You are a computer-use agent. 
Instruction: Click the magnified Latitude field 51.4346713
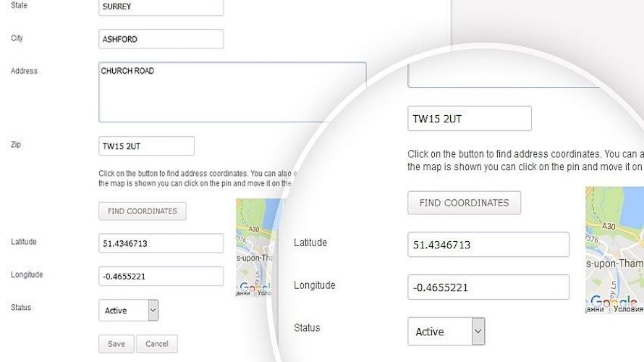488,245
